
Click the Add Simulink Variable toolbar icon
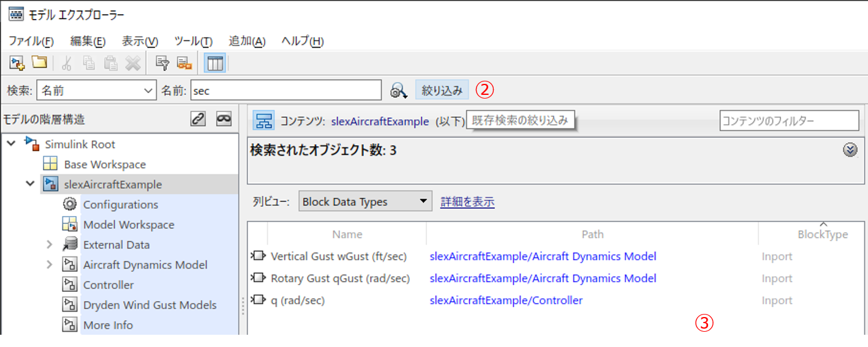pyautogui.click(x=17, y=62)
